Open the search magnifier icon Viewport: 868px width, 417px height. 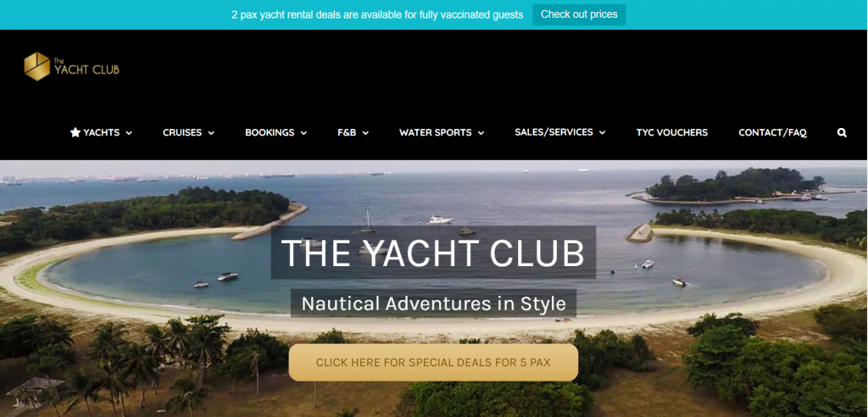(x=842, y=133)
